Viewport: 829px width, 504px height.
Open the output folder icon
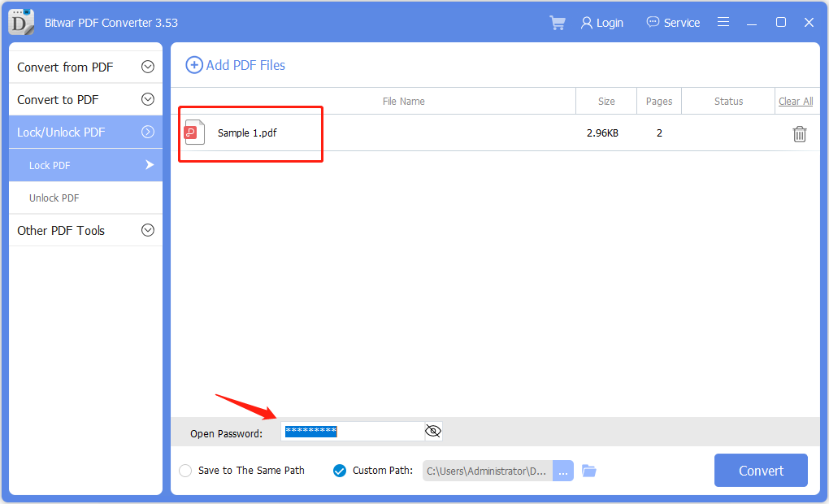click(589, 470)
